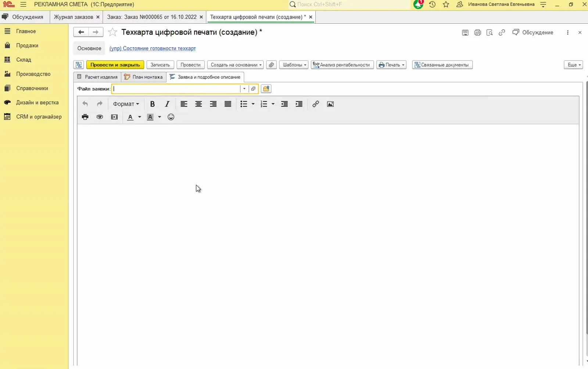Viewport: 588px width, 369px height.
Task: Insert picture into description editor
Action: coord(330,104)
